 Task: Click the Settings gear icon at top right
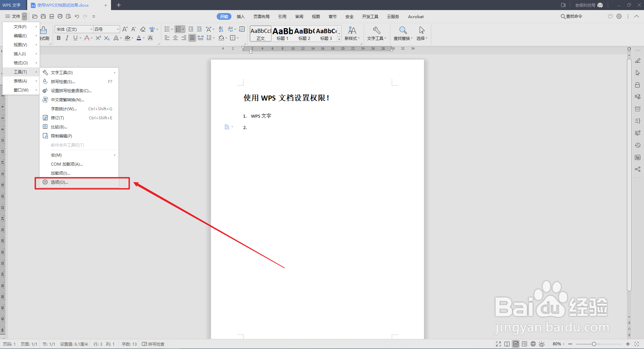pyautogui.click(x=619, y=16)
